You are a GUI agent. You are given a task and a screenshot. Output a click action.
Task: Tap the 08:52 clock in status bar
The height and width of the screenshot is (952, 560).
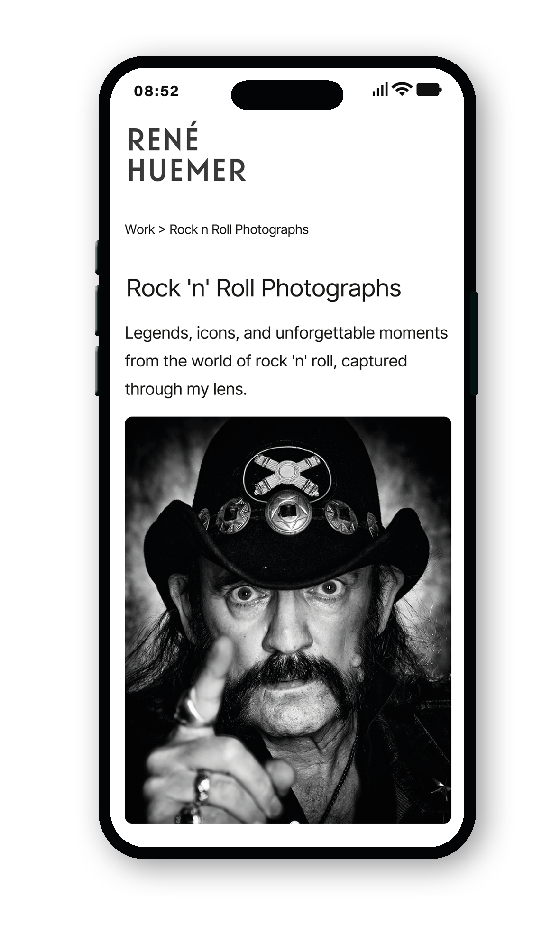[x=156, y=91]
